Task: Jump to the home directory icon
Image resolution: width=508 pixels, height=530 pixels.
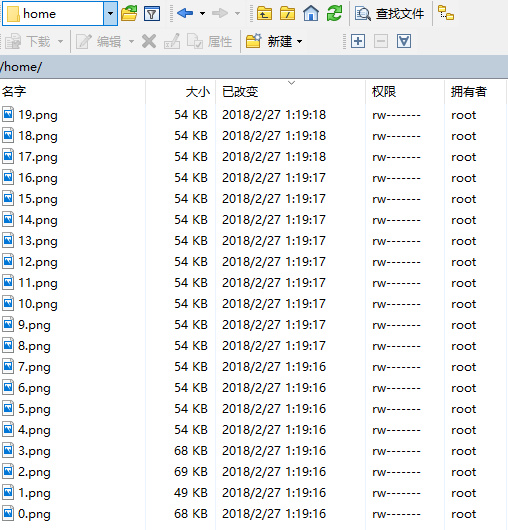Action: pyautogui.click(x=311, y=14)
